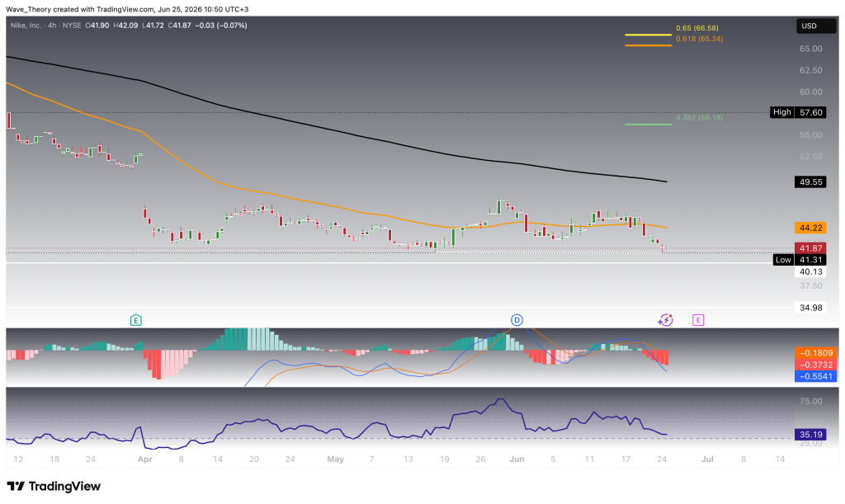Viewport: 845px width, 504px height.
Task: Click the blue dividend D marker
Action: (517, 320)
